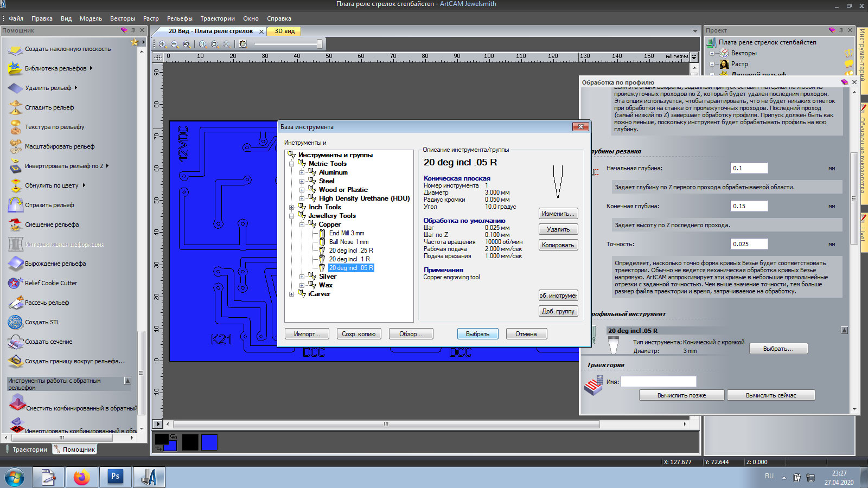The height and width of the screenshot is (488, 868).
Task: Open the Траектории menu in the menu bar
Action: [x=218, y=18]
